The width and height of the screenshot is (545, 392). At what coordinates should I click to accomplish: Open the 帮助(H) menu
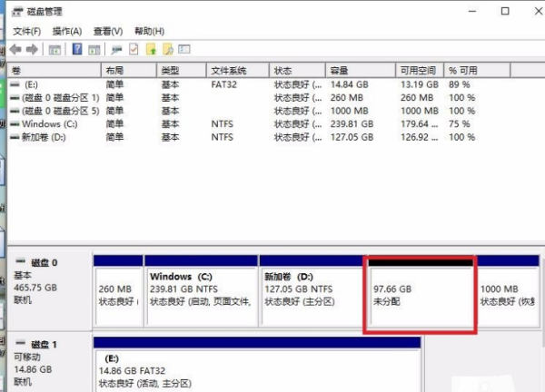[x=150, y=31]
